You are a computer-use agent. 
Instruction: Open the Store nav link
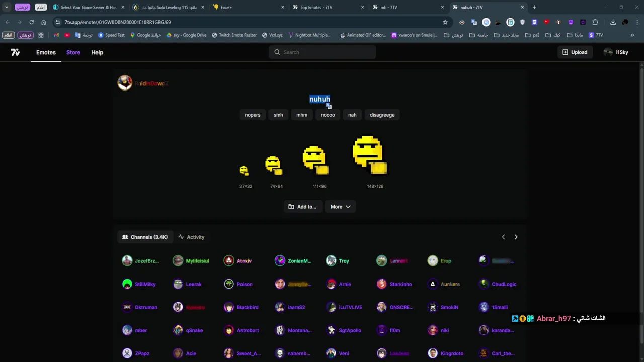[73, 52]
